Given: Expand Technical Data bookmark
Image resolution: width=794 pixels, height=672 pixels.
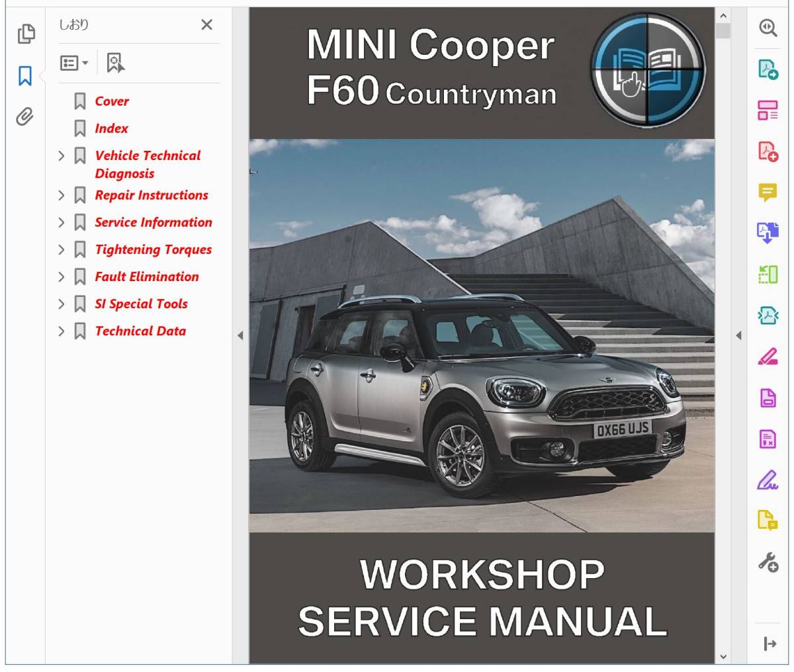Looking at the screenshot, I should click(62, 331).
